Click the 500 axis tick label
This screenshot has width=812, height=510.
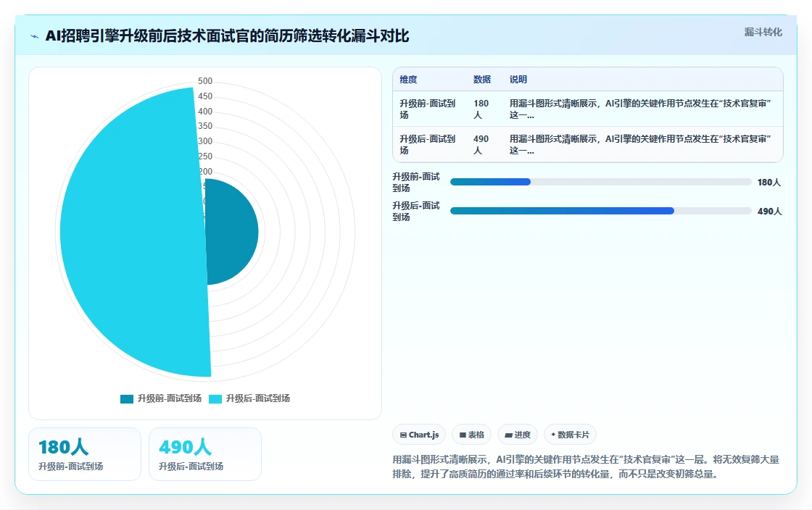(205, 80)
